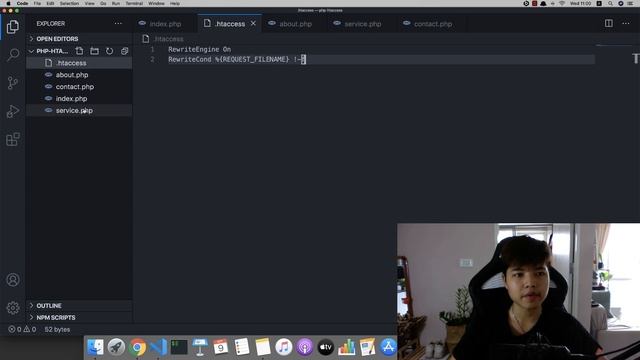This screenshot has width=640, height=360.
Task: Open the Terminal menu
Action: point(134,3)
